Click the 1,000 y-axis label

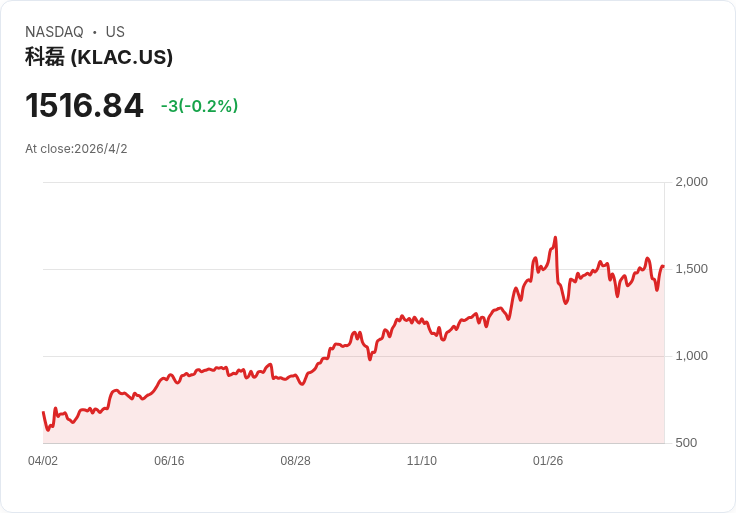691,356
